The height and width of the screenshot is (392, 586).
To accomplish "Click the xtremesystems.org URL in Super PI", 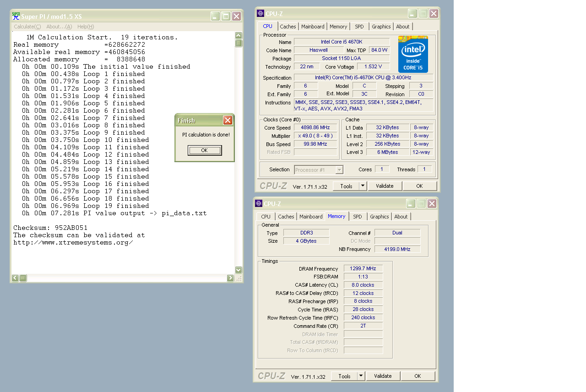I will point(73,242).
